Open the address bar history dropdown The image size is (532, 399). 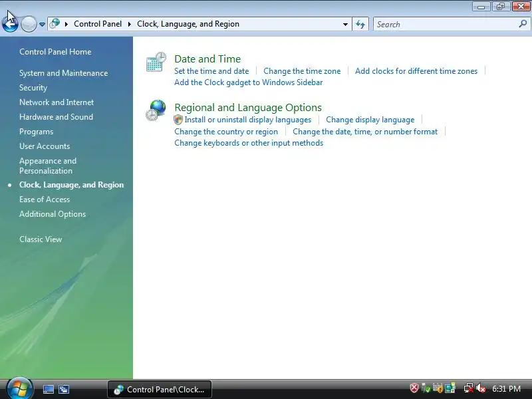(345, 25)
